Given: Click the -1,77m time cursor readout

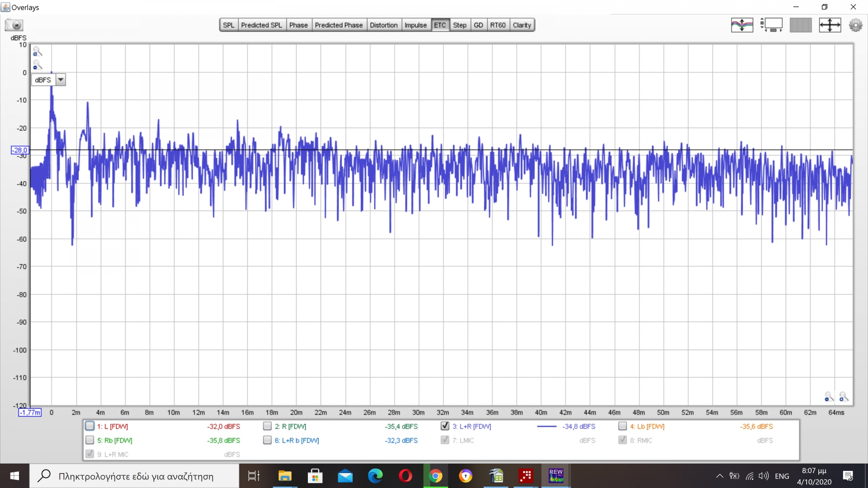Looking at the screenshot, I should 30,413.
